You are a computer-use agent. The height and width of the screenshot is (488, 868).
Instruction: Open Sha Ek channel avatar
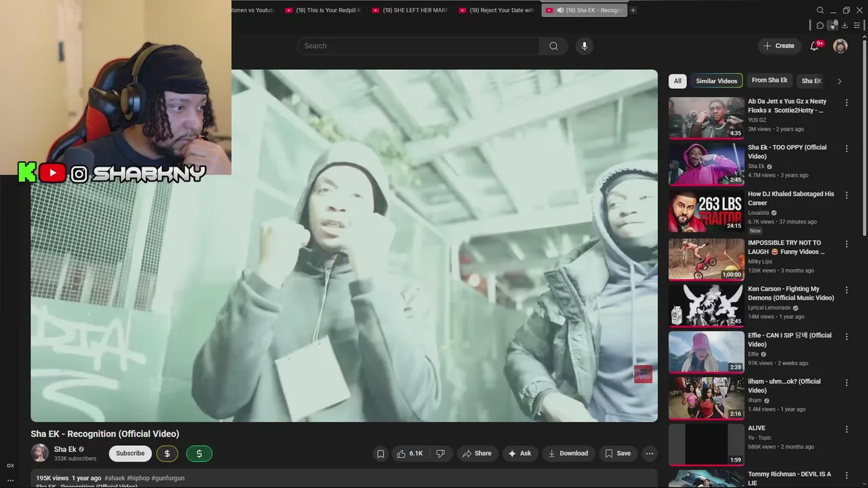[x=40, y=453]
